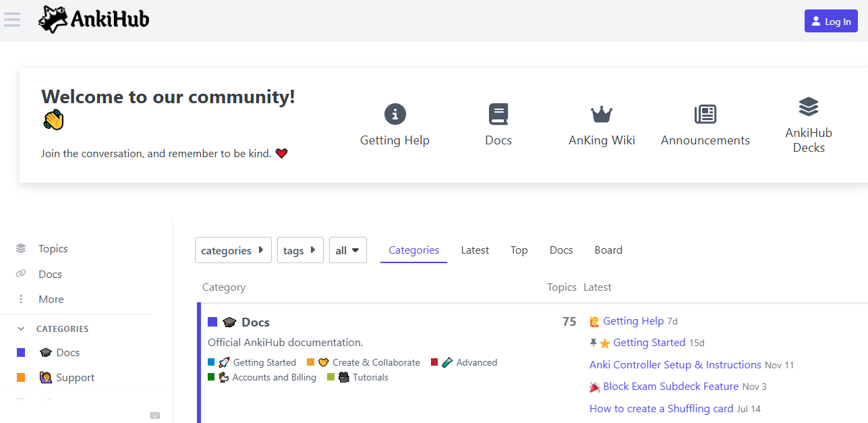Click the blue square in Docs heading
The height and width of the screenshot is (423, 868).
click(212, 322)
